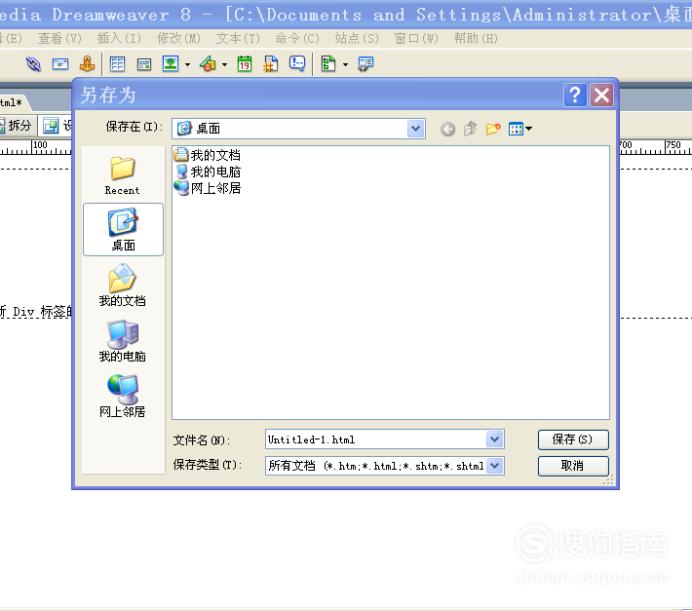The image size is (692, 611).
Task: Select 网上邻居 in the file list
Action: tap(207, 188)
